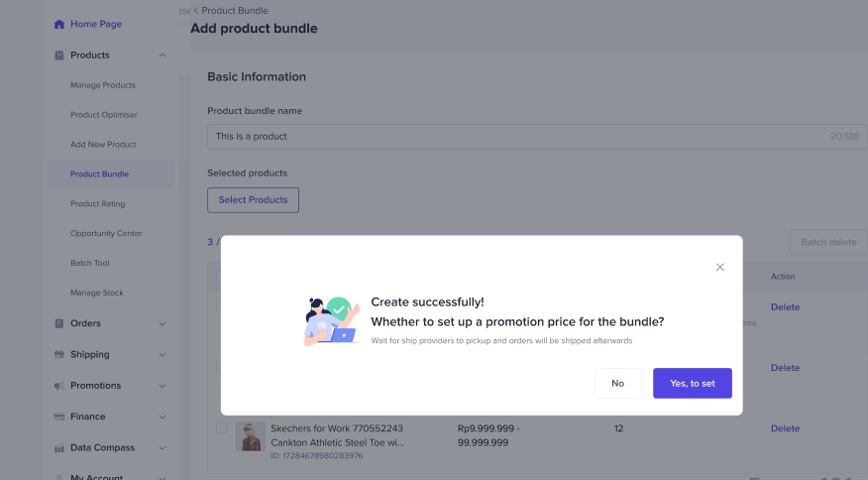Click the back arrow beside Product Bundle

(196, 11)
